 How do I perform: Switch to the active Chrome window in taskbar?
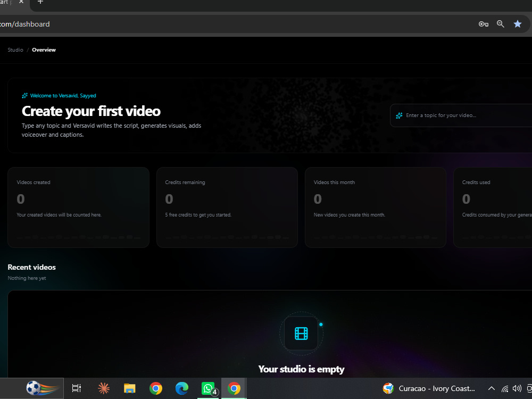tap(234, 388)
